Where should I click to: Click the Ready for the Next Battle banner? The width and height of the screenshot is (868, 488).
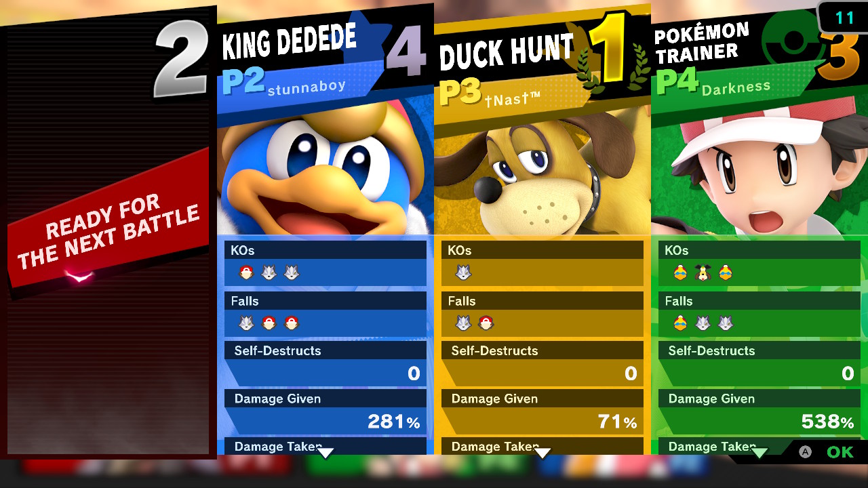click(x=108, y=225)
